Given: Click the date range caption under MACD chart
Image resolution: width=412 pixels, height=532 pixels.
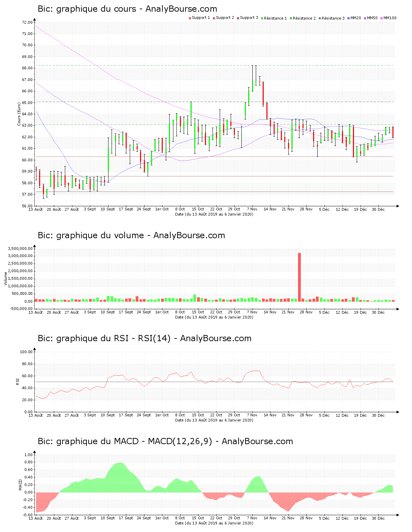Looking at the screenshot, I should coord(214,523).
